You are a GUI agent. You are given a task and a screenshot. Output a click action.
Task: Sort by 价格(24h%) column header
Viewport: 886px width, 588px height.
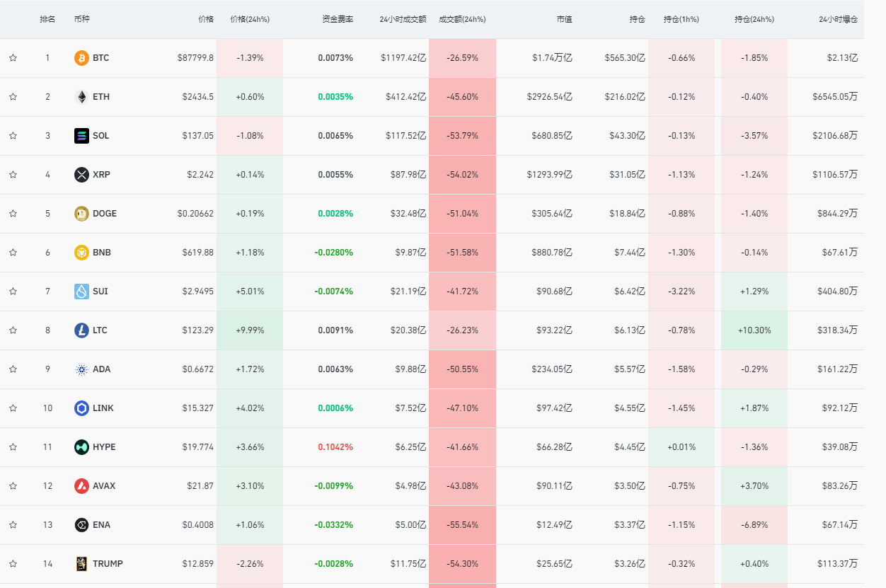tap(250, 19)
